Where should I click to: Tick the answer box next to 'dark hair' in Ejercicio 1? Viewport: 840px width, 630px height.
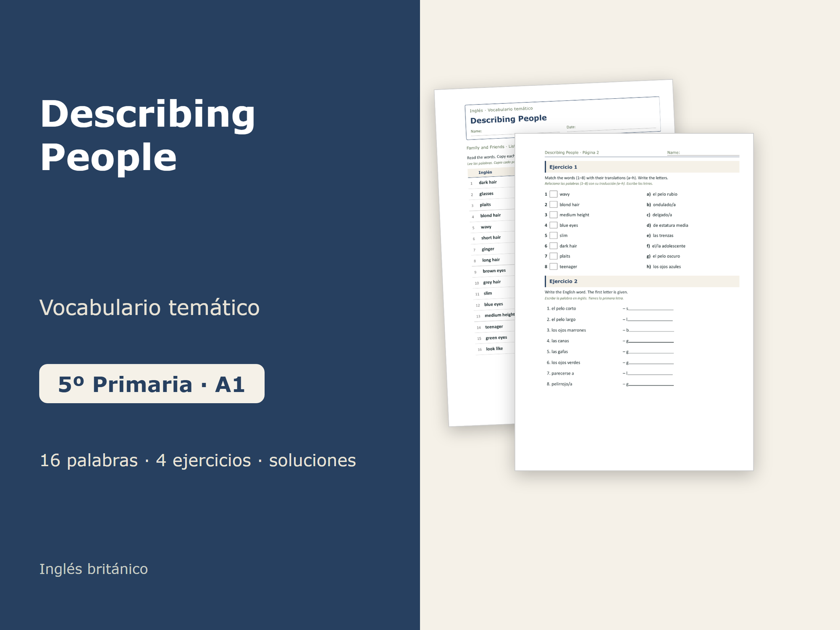pos(554,246)
